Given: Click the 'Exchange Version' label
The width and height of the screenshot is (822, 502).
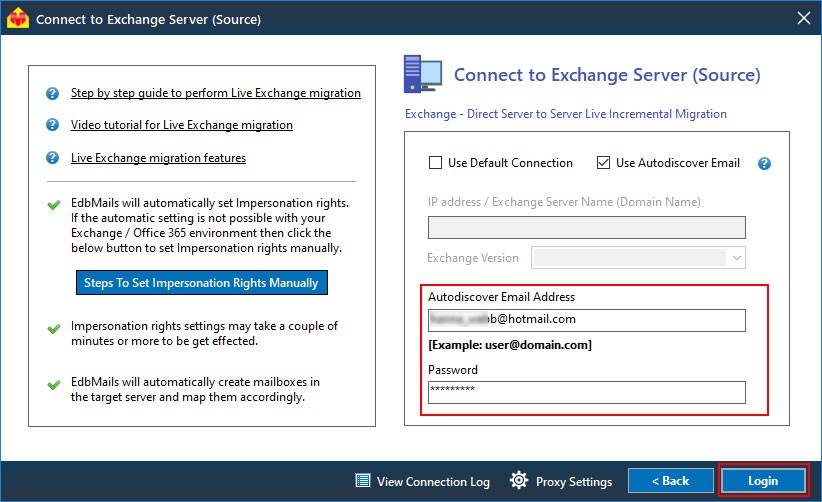Looking at the screenshot, I should pos(473,258).
